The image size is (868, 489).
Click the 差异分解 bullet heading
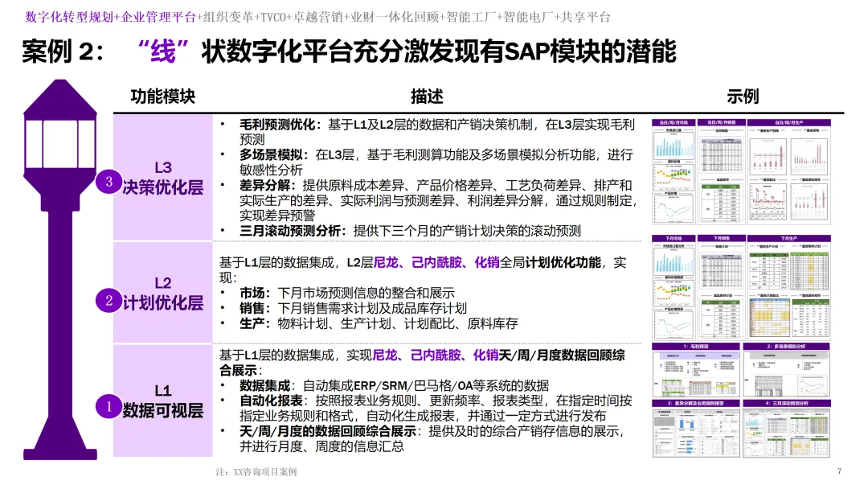(267, 186)
